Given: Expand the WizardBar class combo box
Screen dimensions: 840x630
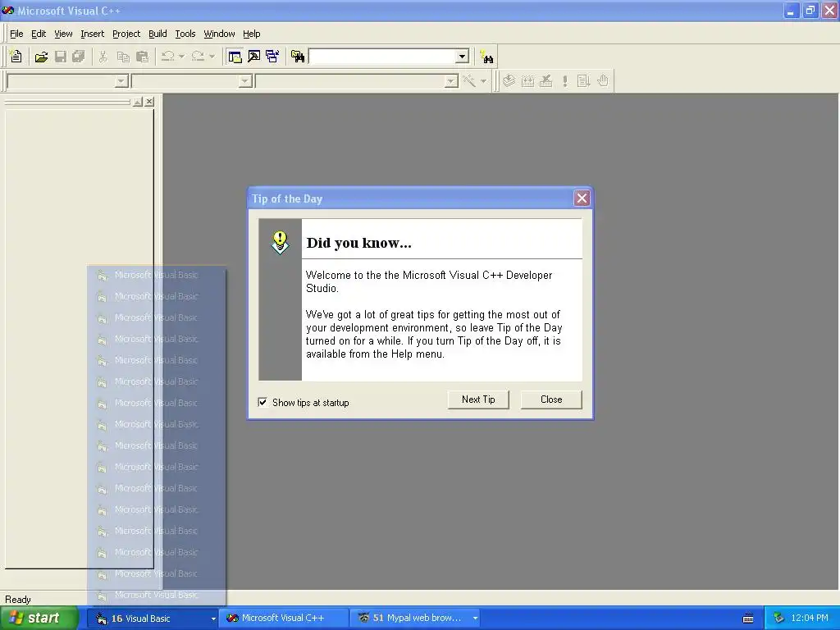Looking at the screenshot, I should [121, 81].
